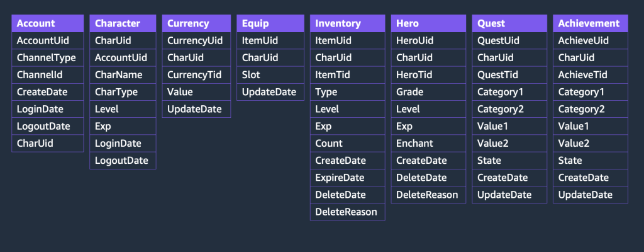Image resolution: width=644 pixels, height=252 pixels.
Task: Select the ChannelId field in Account
Action: click(x=48, y=75)
